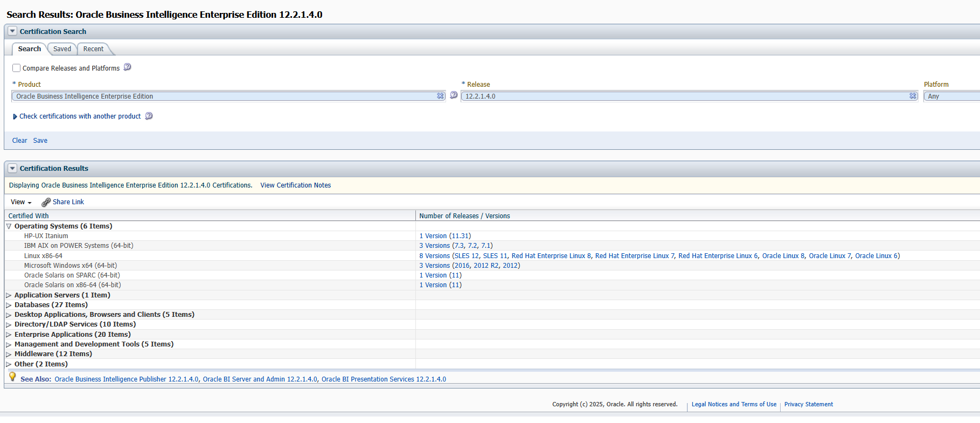Open Oracle Solaris on SPARC 1 Version link
The width and height of the screenshot is (980, 423).
(x=433, y=275)
